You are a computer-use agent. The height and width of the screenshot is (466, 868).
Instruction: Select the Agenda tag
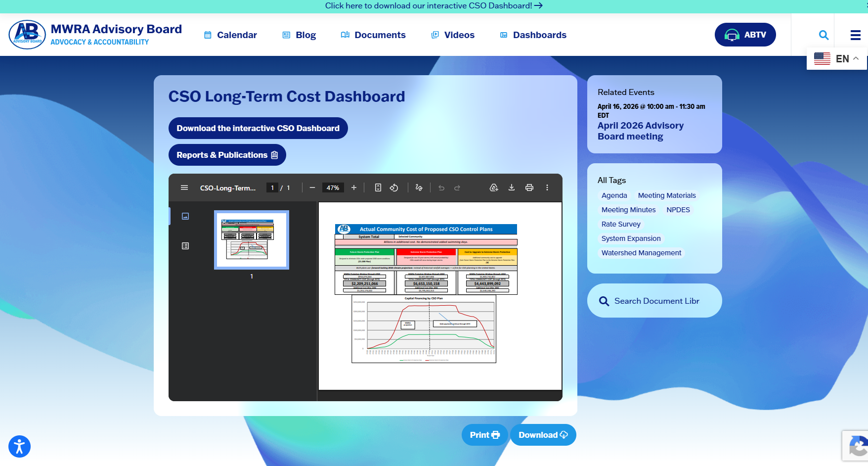coord(614,195)
